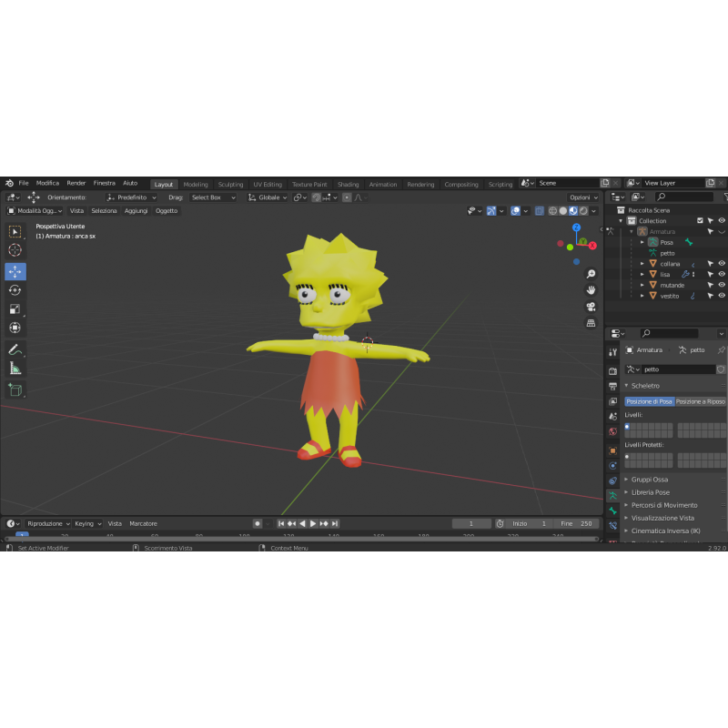
Task: Select the 3D Cursor tool
Action: (x=15, y=249)
